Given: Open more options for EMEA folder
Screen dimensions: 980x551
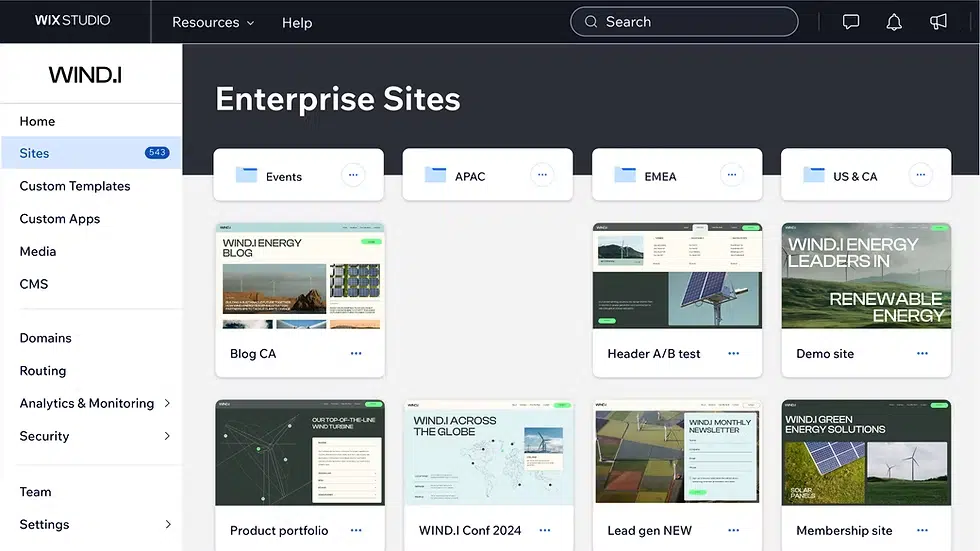Looking at the screenshot, I should tap(731, 175).
